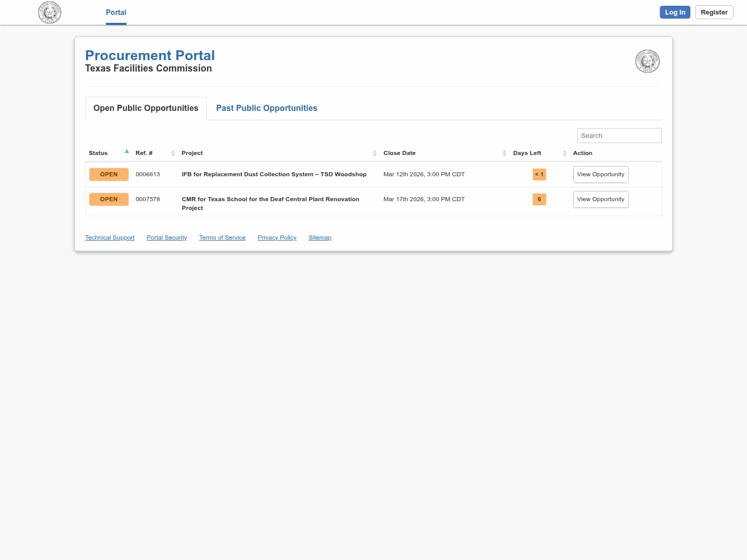This screenshot has height=560, width=747.
Task: Sort by Ref. # column arrows
Action: pyautogui.click(x=173, y=153)
